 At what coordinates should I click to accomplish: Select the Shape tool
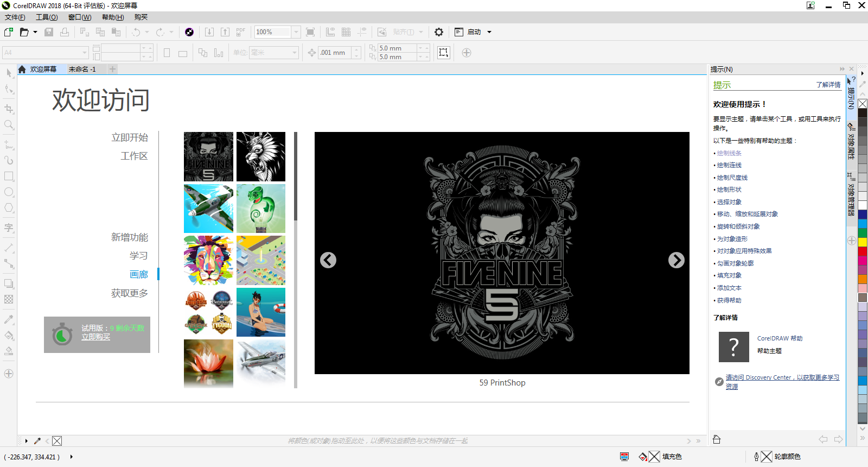pos(9,89)
